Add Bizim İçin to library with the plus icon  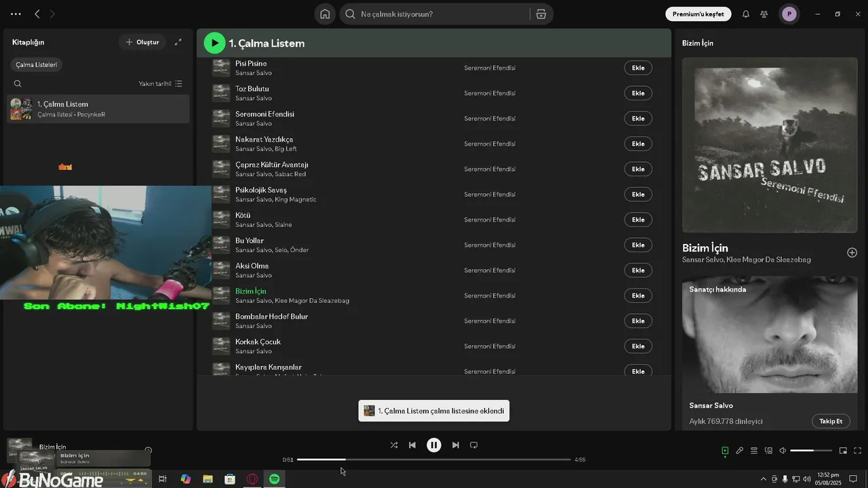tap(852, 253)
